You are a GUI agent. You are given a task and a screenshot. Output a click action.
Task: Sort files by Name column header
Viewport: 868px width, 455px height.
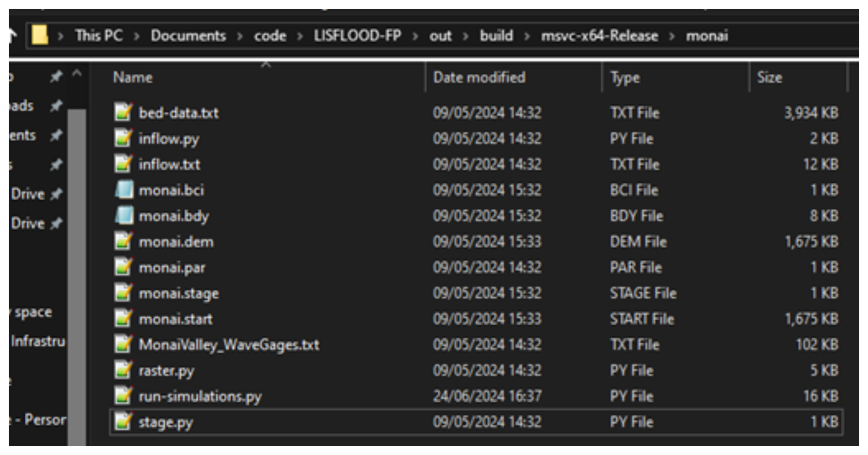pyautogui.click(x=133, y=77)
